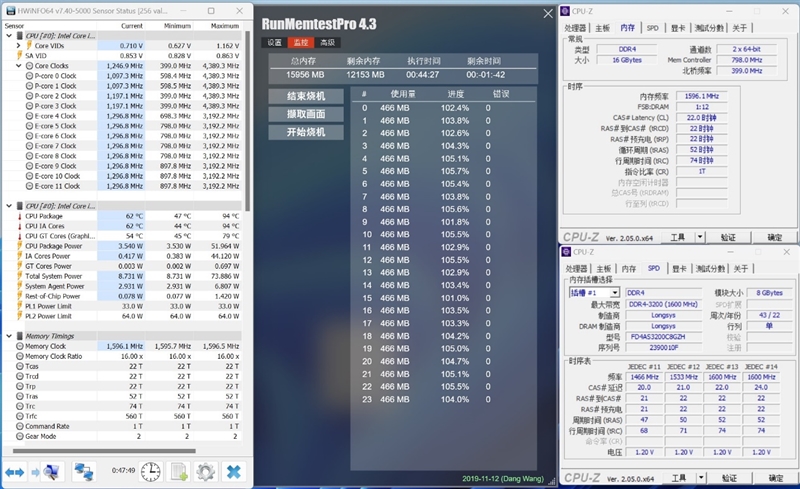Click the Core VIDs lightning icon
Screen dimensions: 800x489
pos(29,45)
